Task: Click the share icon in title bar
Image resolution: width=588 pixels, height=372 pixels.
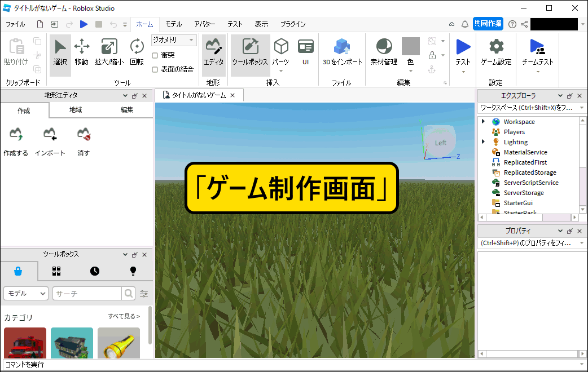Action: [524, 24]
